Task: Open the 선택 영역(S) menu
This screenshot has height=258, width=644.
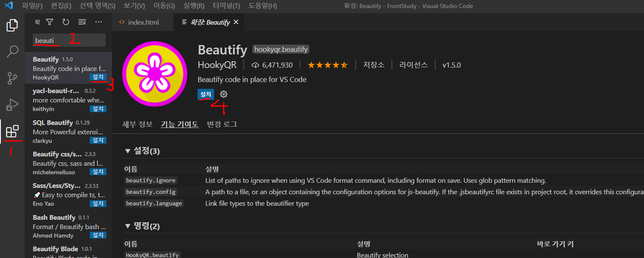Action: [97, 6]
